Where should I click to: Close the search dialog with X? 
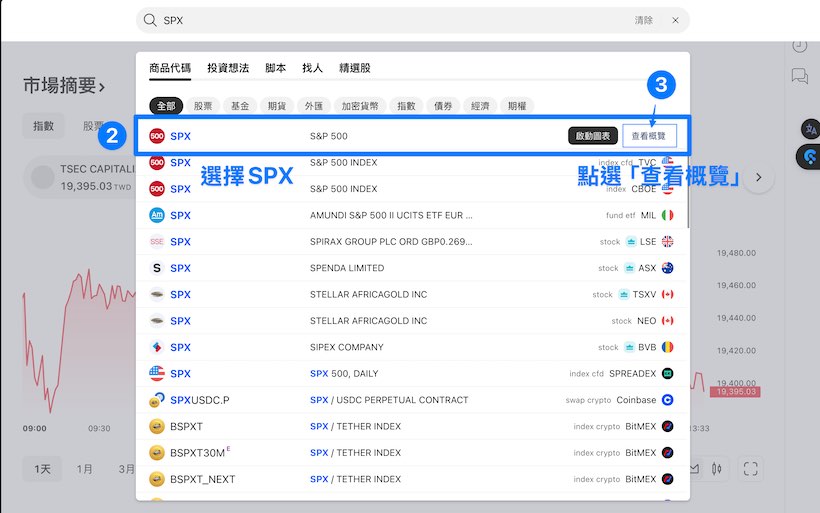(x=675, y=20)
